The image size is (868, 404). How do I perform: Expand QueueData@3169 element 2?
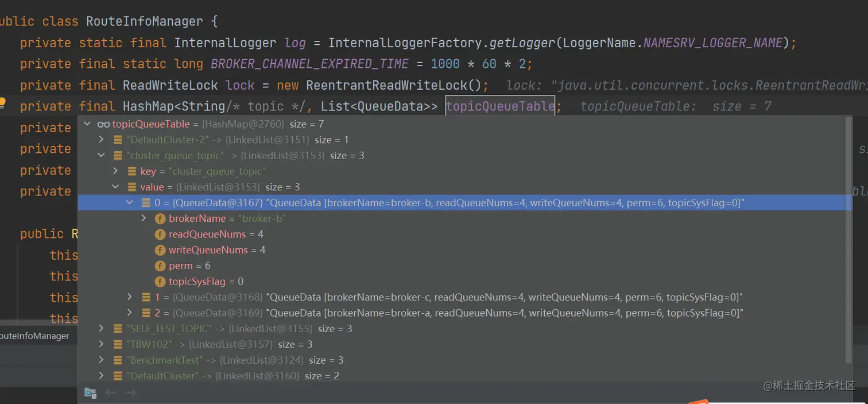tap(130, 313)
